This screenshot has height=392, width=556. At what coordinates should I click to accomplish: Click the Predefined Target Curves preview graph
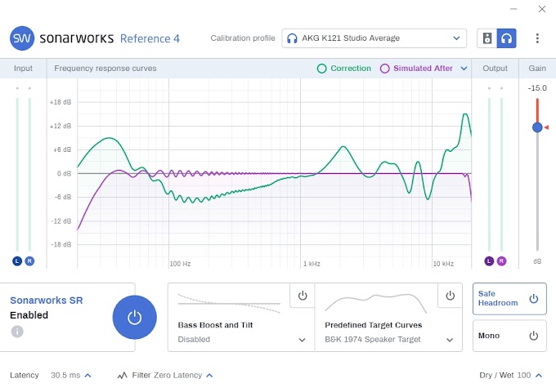point(375,303)
